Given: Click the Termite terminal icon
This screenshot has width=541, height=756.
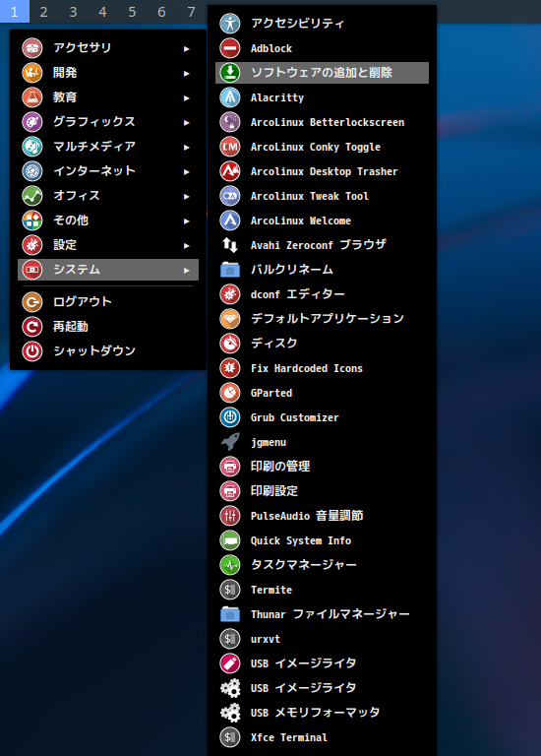Looking at the screenshot, I should click(x=230, y=590).
